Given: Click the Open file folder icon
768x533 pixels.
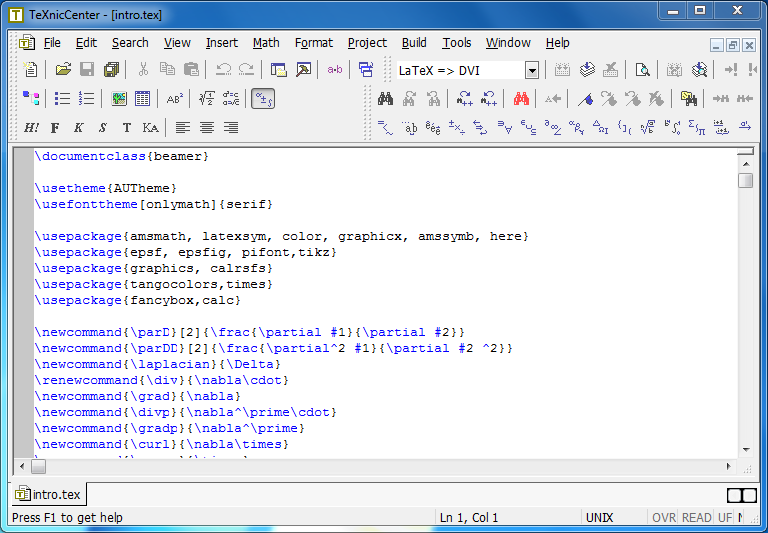Looking at the screenshot, I should 63,70.
